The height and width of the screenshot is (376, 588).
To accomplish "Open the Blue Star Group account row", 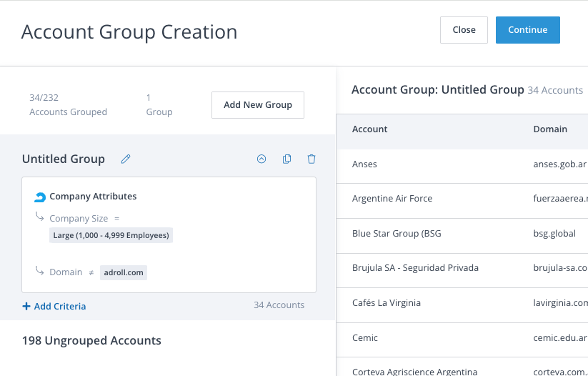I will 397,233.
